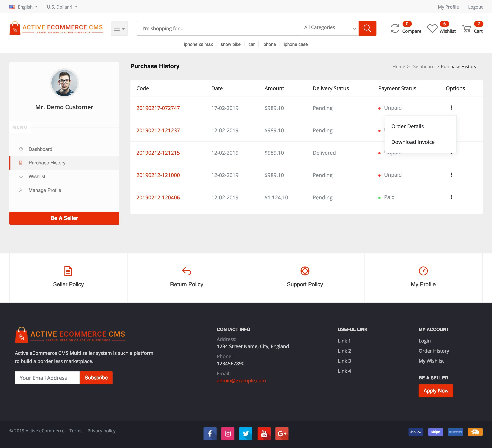Click the PayPal payment badge
Screen dimensions: 492x448
416,432
